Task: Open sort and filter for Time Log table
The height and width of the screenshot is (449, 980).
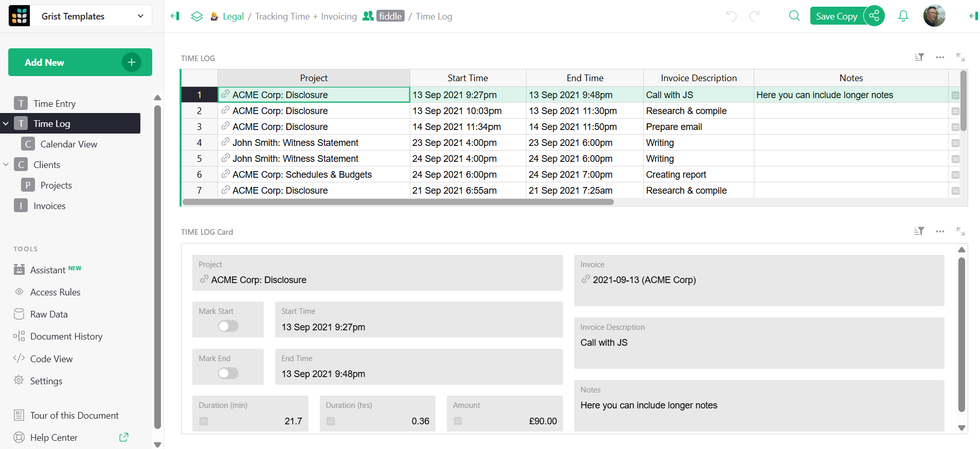Action: 919,58
